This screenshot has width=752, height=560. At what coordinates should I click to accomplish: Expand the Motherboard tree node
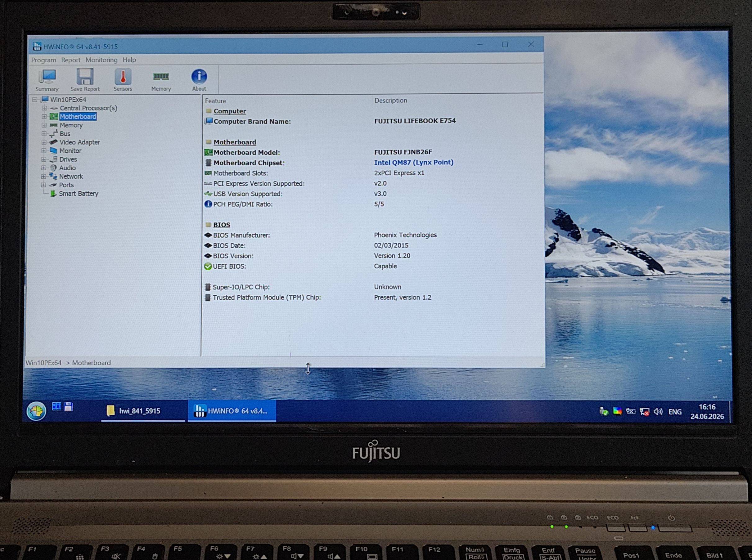[44, 117]
